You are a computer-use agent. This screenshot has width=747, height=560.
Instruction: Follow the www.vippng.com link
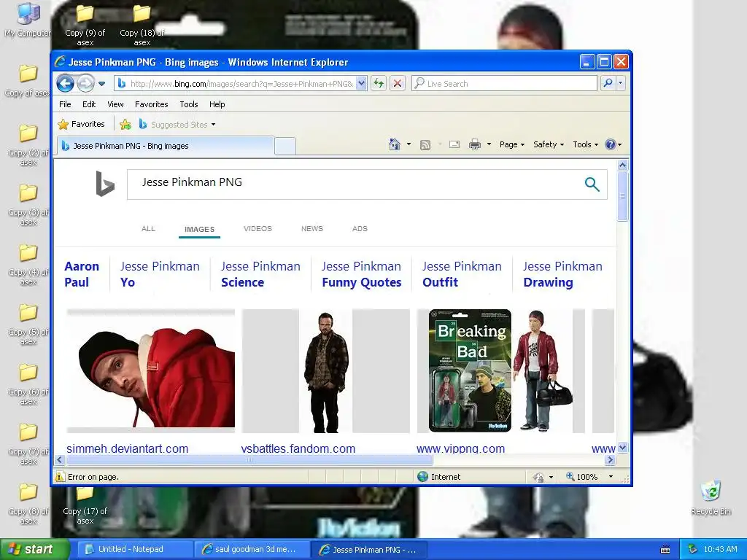coord(461,448)
